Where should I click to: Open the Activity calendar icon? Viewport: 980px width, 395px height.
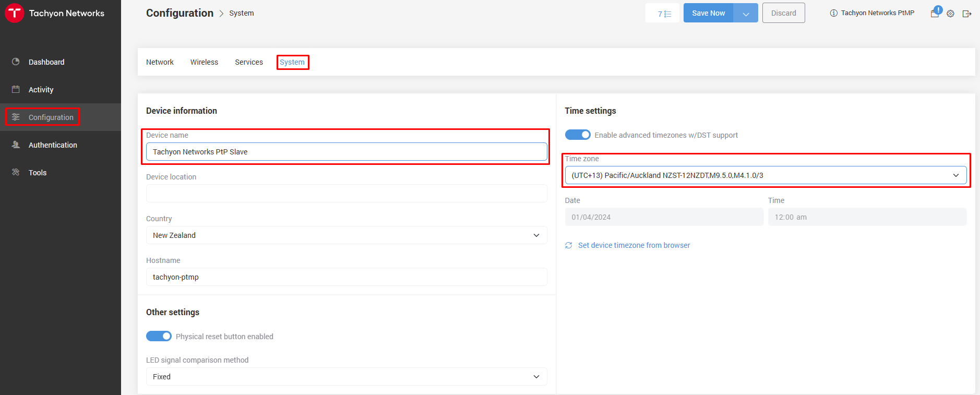pyautogui.click(x=16, y=89)
